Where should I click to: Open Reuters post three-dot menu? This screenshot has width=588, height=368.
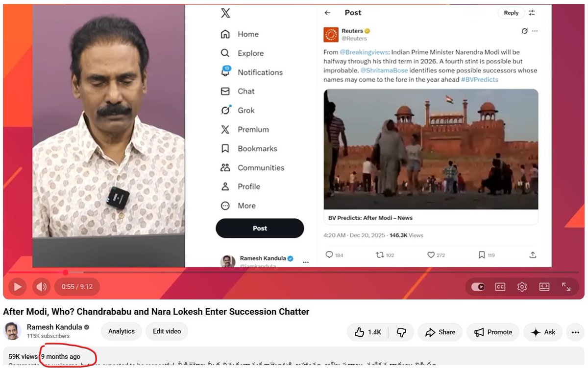click(x=535, y=31)
